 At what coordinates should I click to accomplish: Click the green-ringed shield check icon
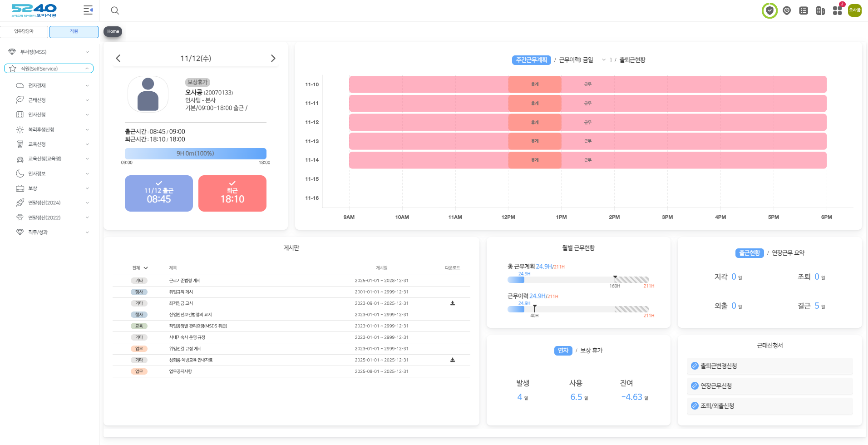point(769,10)
